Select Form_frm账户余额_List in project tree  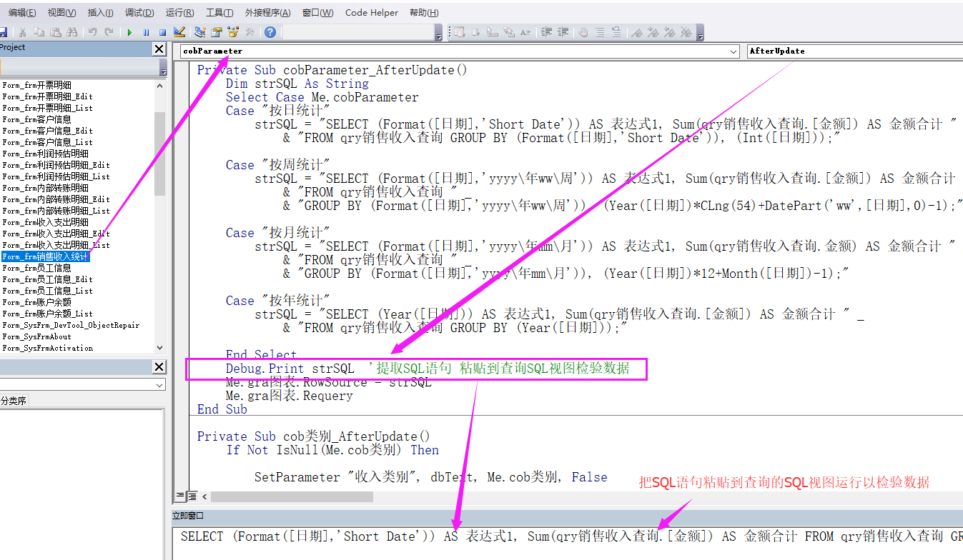point(48,314)
